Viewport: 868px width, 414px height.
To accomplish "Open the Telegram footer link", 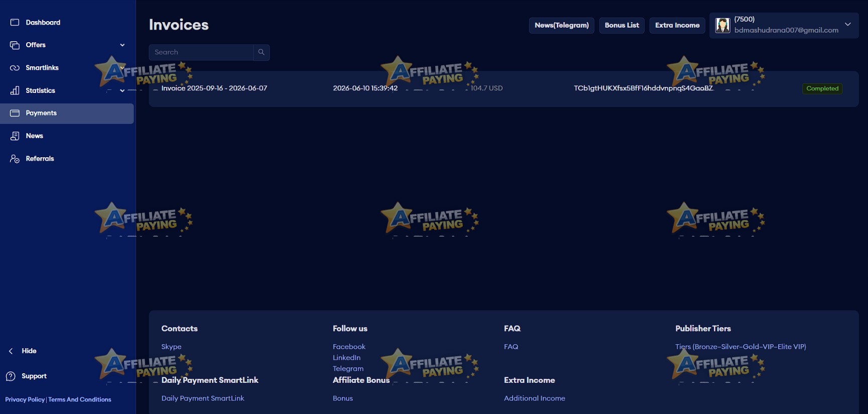I will point(348,369).
